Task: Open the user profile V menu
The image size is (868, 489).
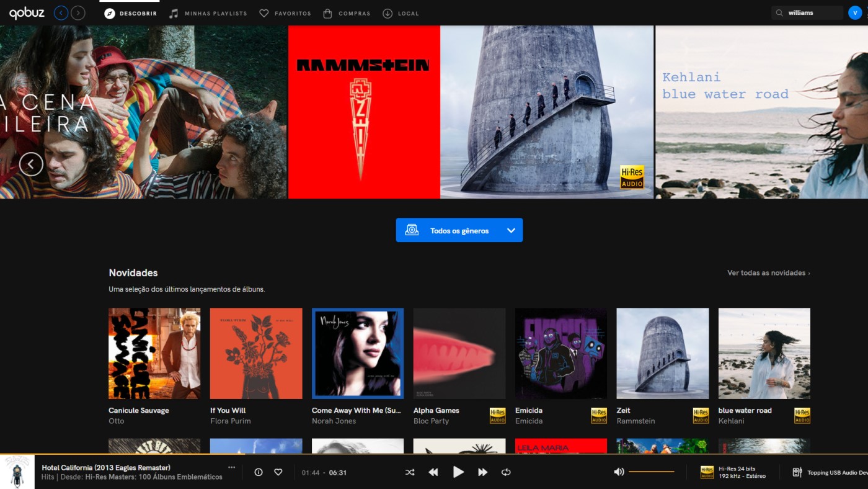Action: click(855, 12)
